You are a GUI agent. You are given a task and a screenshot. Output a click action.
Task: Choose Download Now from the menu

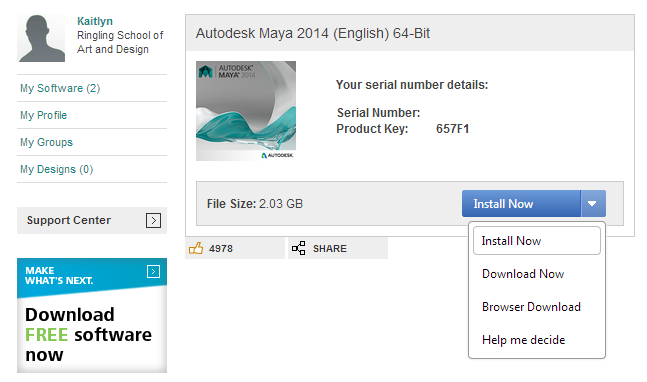[x=523, y=274]
